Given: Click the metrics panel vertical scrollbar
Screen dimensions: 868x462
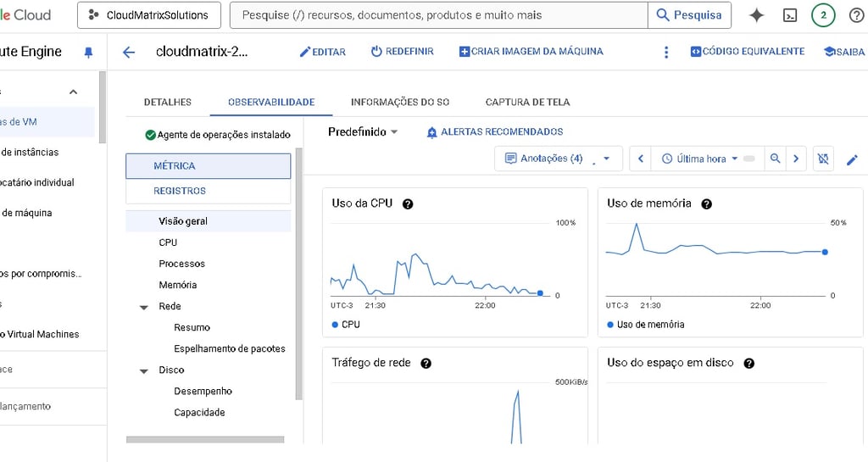Looking at the screenshot, I should [x=299, y=274].
